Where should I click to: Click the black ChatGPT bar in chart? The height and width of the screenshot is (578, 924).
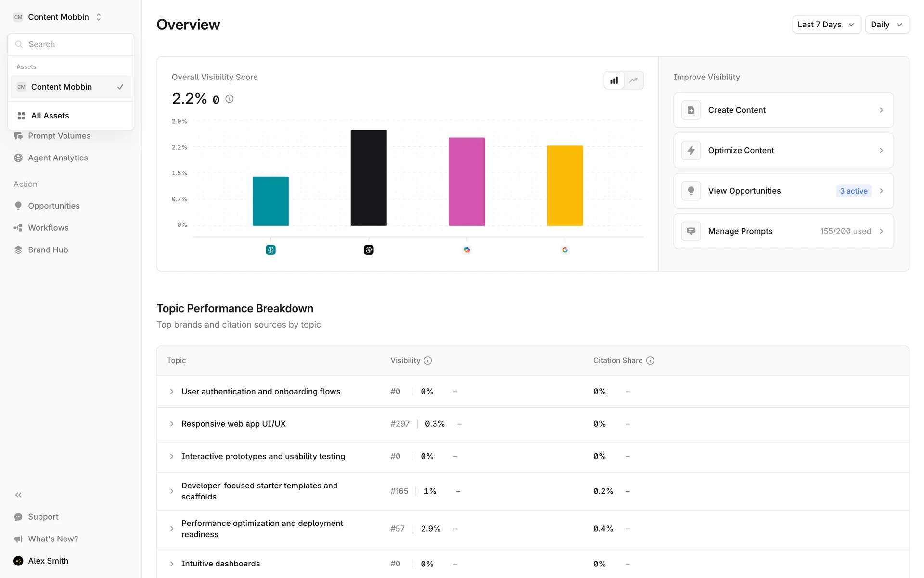[x=369, y=178]
